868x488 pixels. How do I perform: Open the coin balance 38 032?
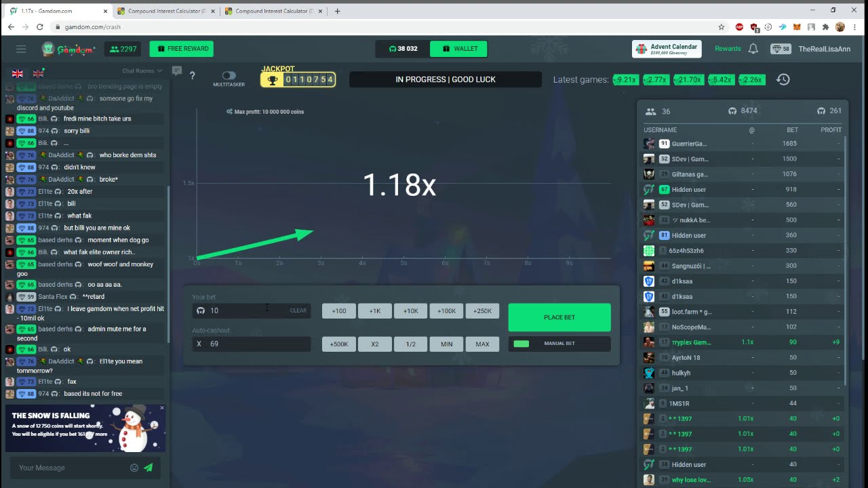coord(403,49)
